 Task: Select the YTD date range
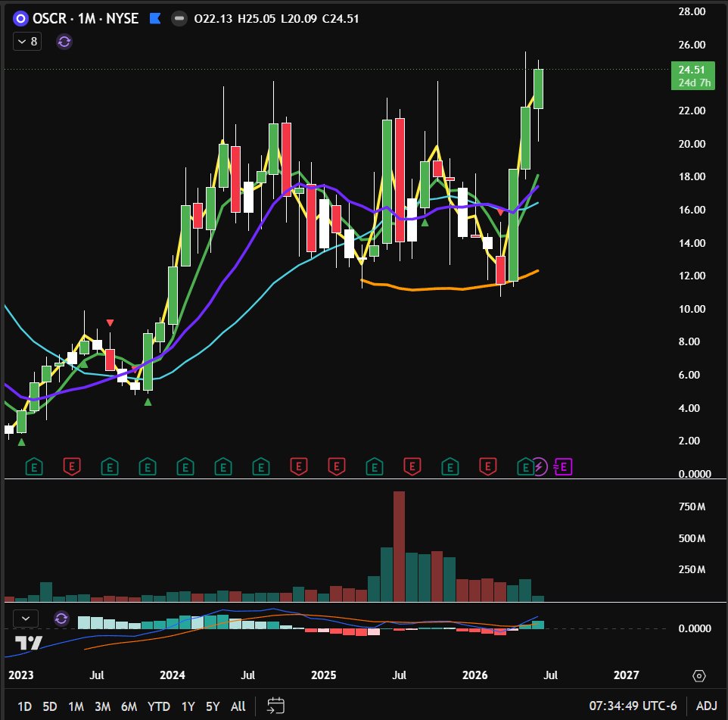point(159,706)
